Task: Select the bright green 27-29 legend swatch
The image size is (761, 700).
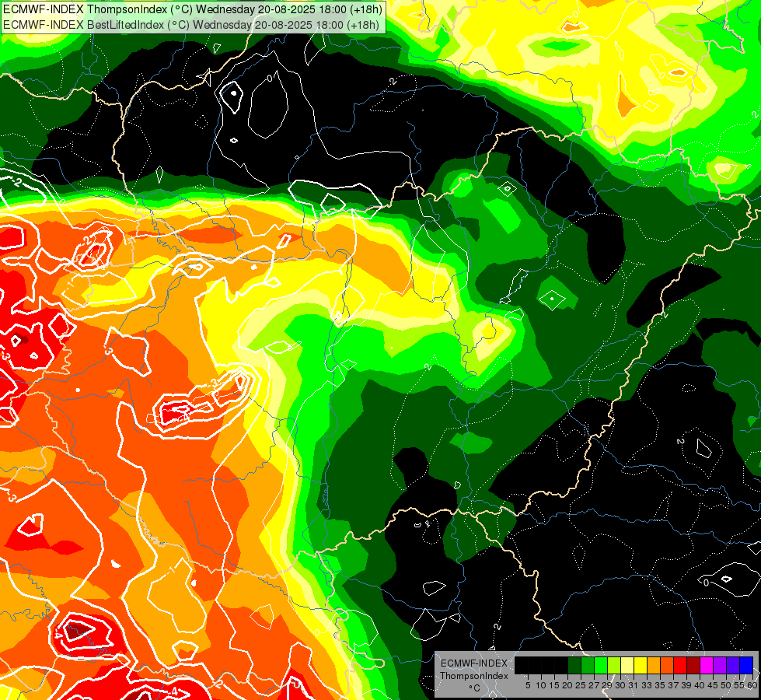Action: [x=601, y=665]
